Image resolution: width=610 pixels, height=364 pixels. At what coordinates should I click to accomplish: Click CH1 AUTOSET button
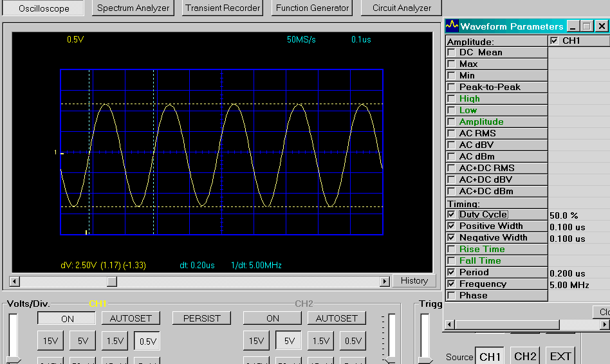tap(131, 318)
